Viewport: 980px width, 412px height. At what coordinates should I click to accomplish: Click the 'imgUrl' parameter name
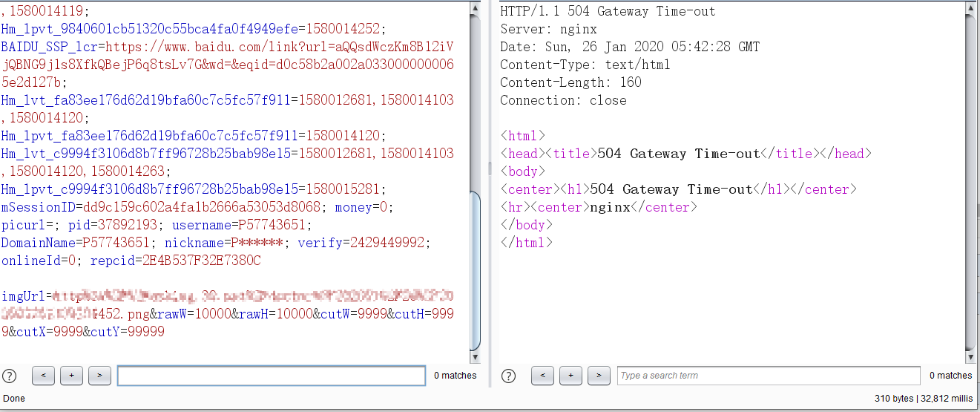pos(23,297)
